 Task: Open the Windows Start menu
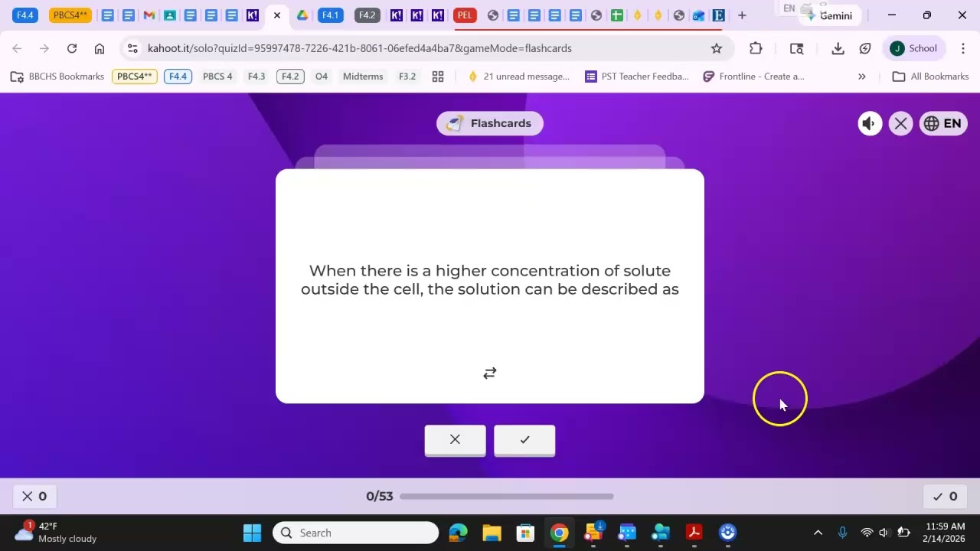click(252, 533)
